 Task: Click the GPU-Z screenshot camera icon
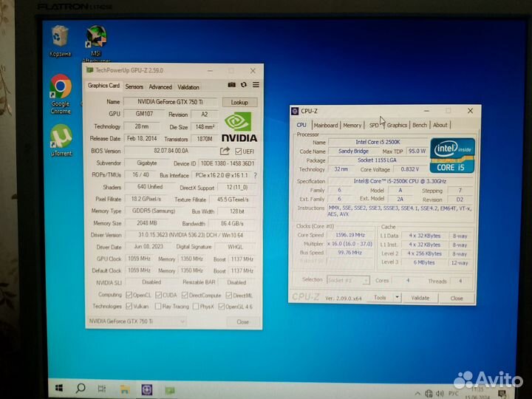coord(232,85)
